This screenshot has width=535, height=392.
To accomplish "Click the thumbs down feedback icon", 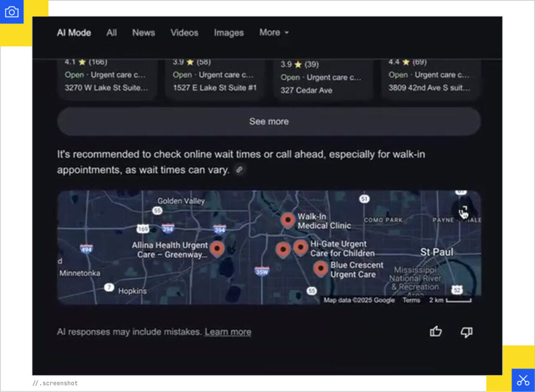I will (466, 331).
